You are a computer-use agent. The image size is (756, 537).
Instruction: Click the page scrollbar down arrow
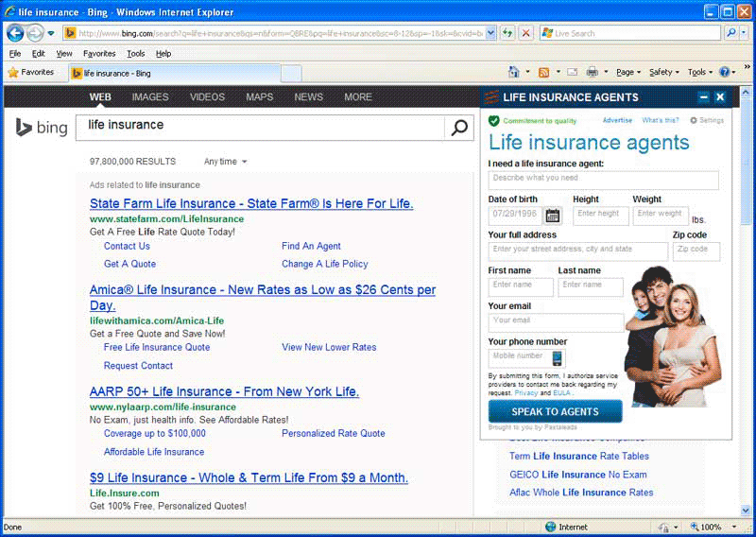pyautogui.click(x=746, y=510)
